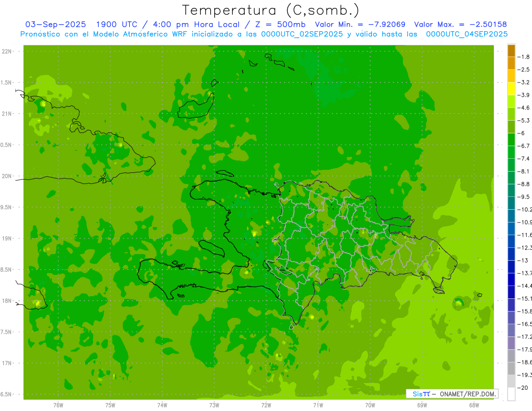The width and height of the screenshot is (532, 411).
Task: Click the "-4.6" color scale label
Action: click(524, 108)
